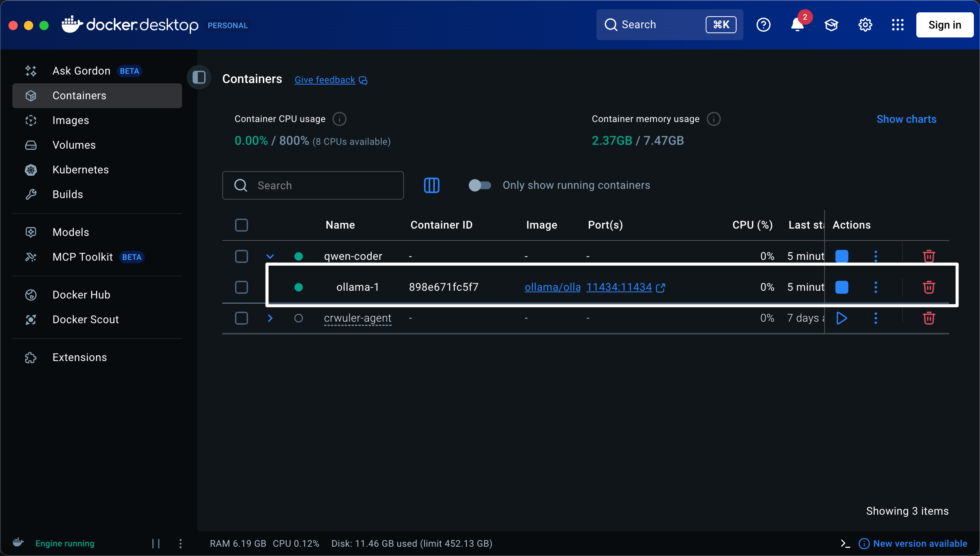Screen dimensions: 980x556
Task: Start the crwuler-agent container
Action: (x=841, y=318)
